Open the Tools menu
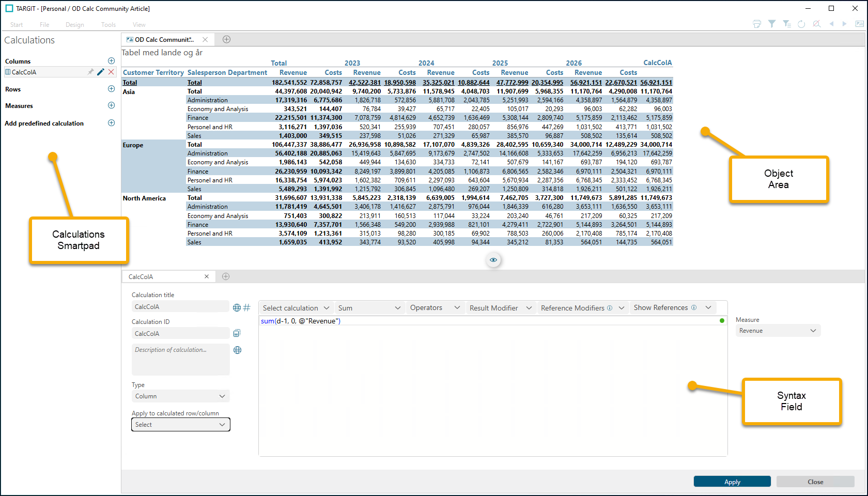This screenshot has width=868, height=496. coord(109,25)
